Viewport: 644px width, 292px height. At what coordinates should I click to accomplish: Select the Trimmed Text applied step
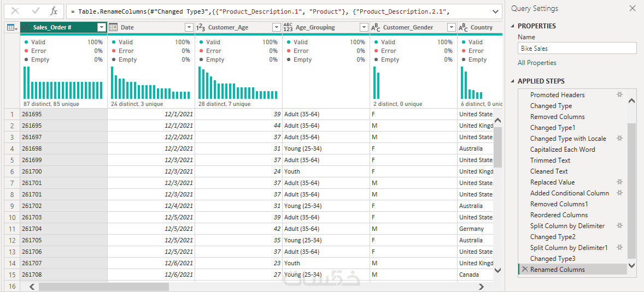point(550,160)
